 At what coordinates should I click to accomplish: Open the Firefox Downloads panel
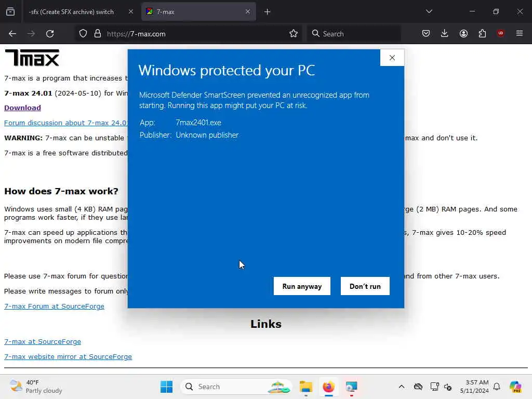tap(445, 33)
